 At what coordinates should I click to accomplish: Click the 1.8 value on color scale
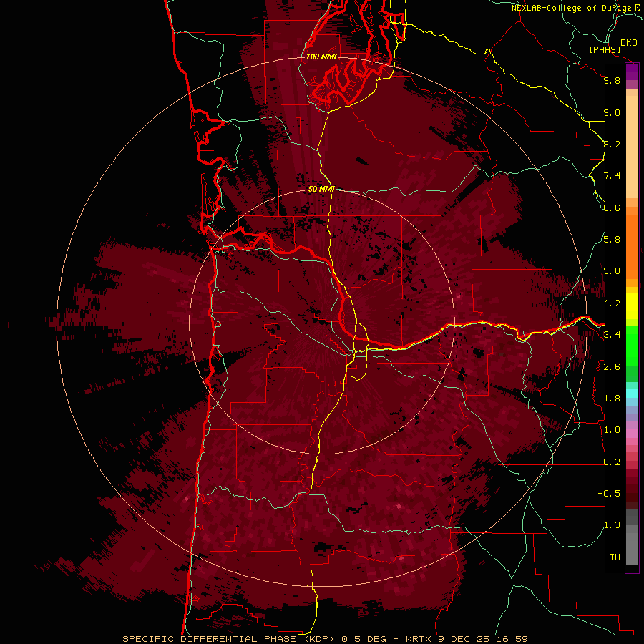pyautogui.click(x=612, y=399)
